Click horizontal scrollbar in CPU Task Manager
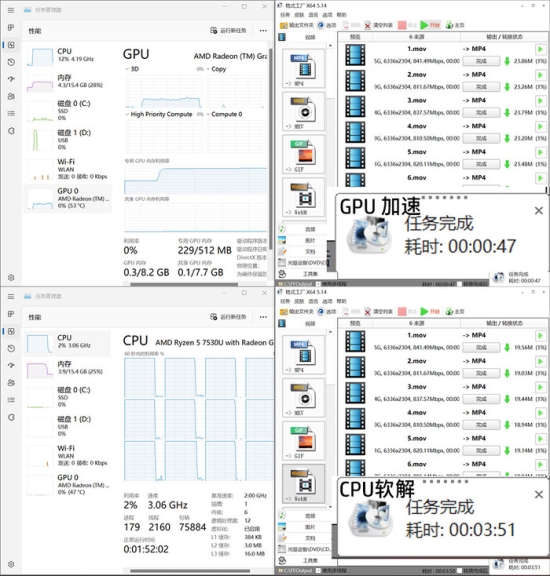Image resolution: width=550 pixels, height=576 pixels. point(190,570)
